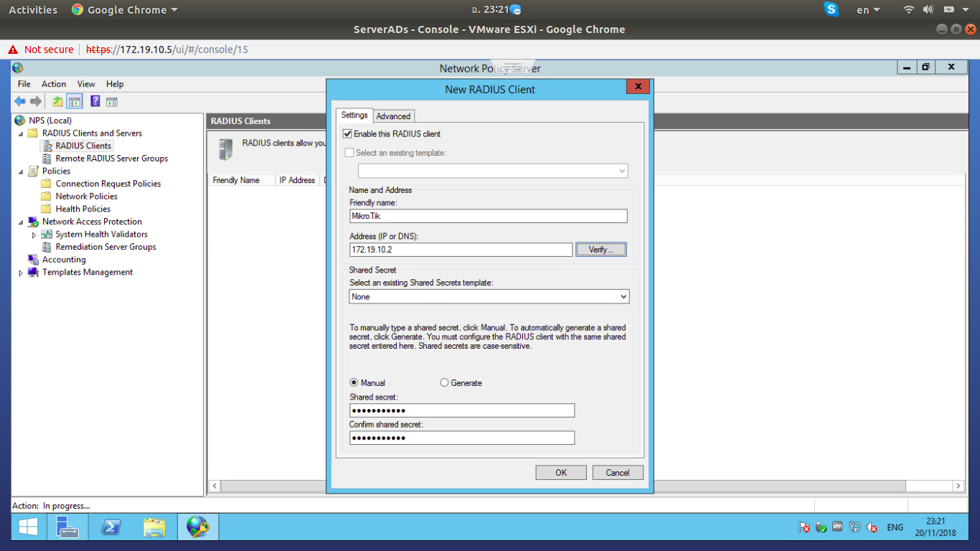The image size is (980, 551).
Task: Click the network tray icon on Windows taskbar
Action: [x=854, y=527]
